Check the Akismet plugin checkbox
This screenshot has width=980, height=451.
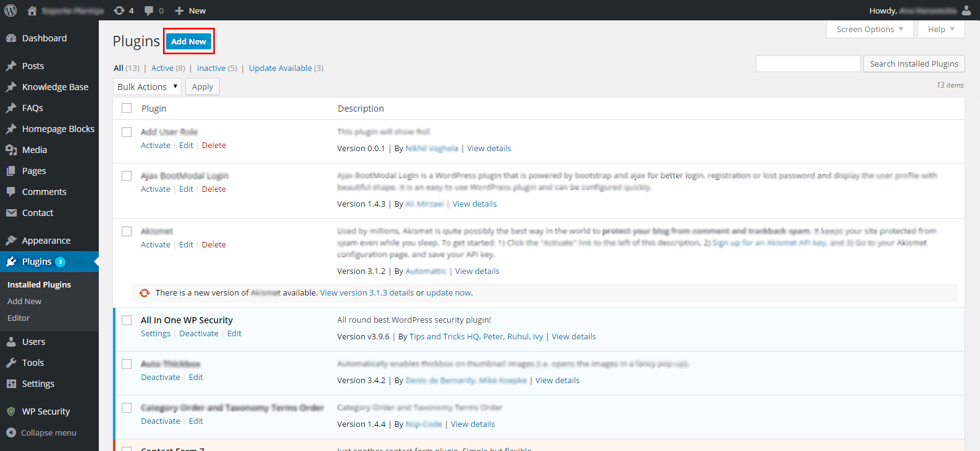click(x=127, y=231)
